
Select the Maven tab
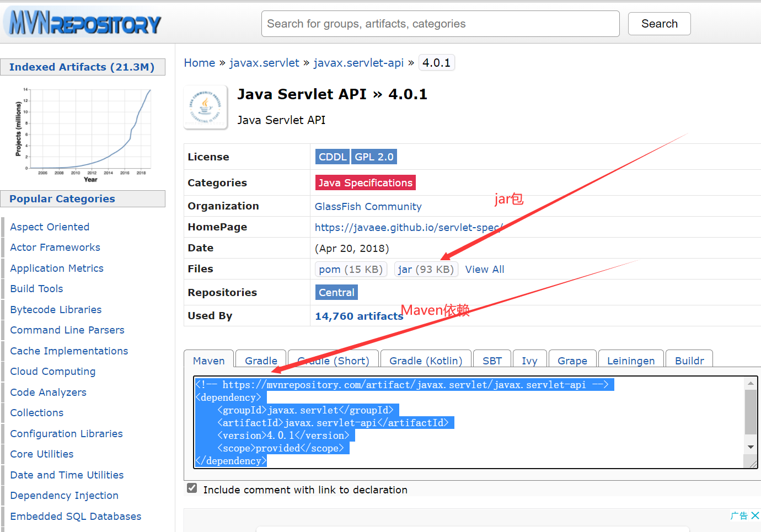[209, 361]
